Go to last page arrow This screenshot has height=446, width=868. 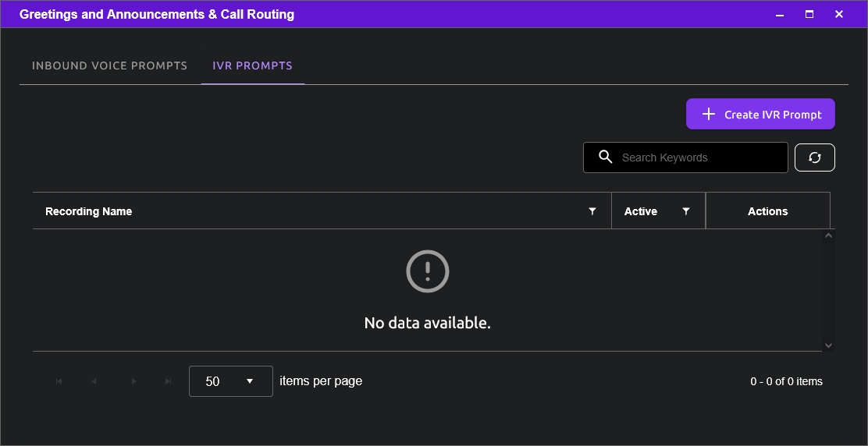pos(169,381)
